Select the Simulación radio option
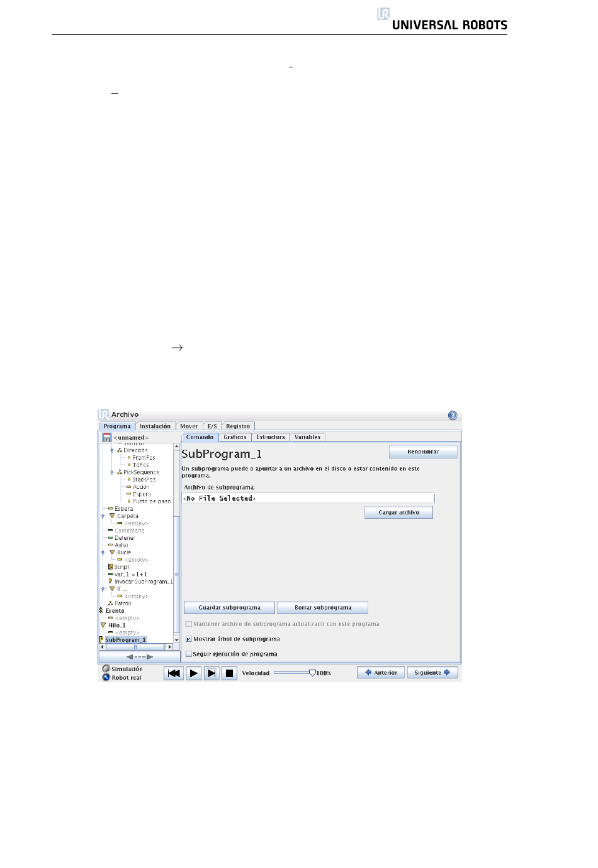The width and height of the screenshot is (598, 868). tap(106, 669)
